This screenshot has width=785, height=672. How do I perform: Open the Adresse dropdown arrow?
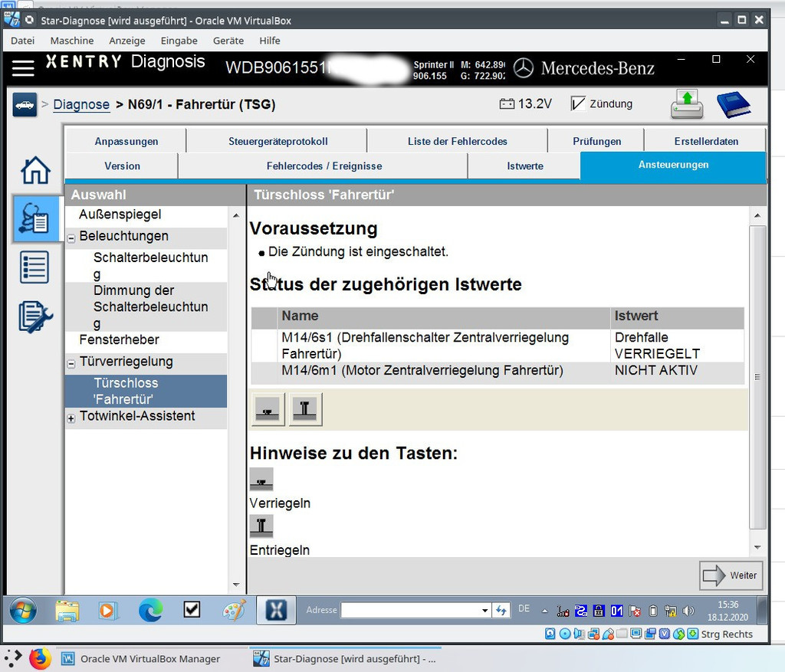coord(484,610)
